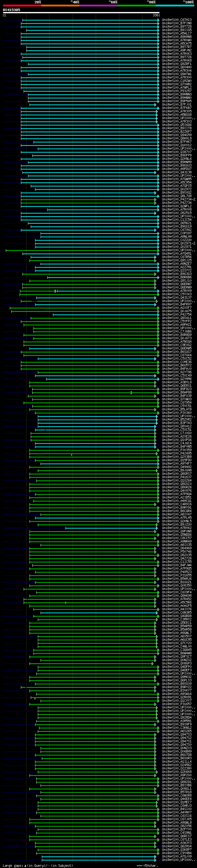Open hit UniRef100_A5ALC7
197x868 pixels.
pyautogui.click(x=177, y=33)
